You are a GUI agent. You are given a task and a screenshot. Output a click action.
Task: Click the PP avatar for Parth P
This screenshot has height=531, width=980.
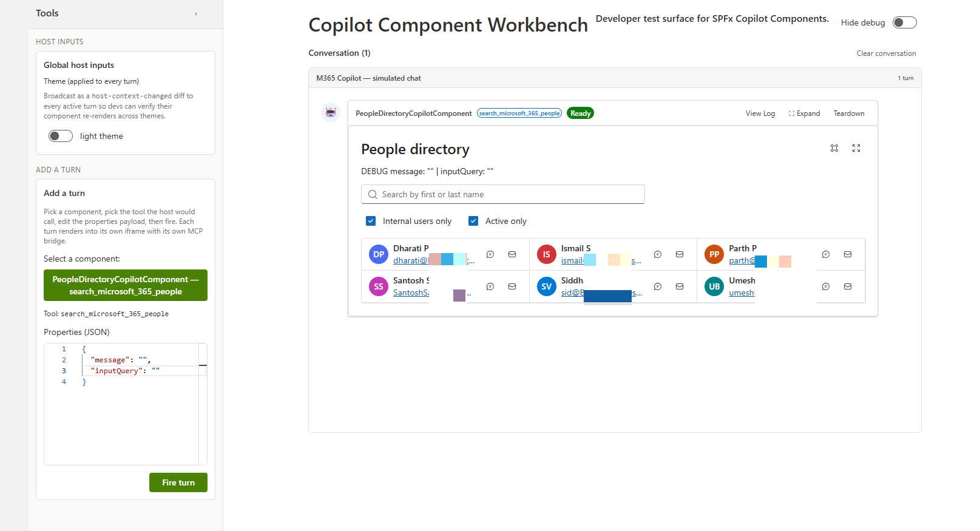pyautogui.click(x=714, y=254)
